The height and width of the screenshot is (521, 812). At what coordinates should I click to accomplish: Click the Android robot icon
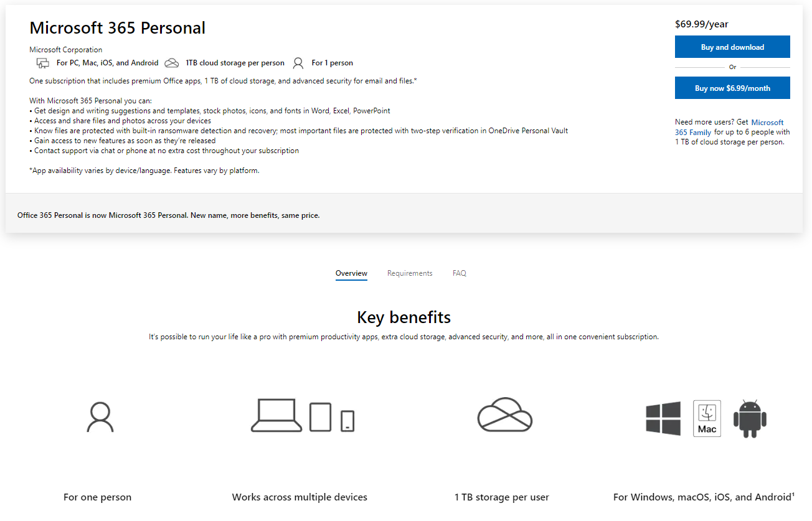coord(750,418)
